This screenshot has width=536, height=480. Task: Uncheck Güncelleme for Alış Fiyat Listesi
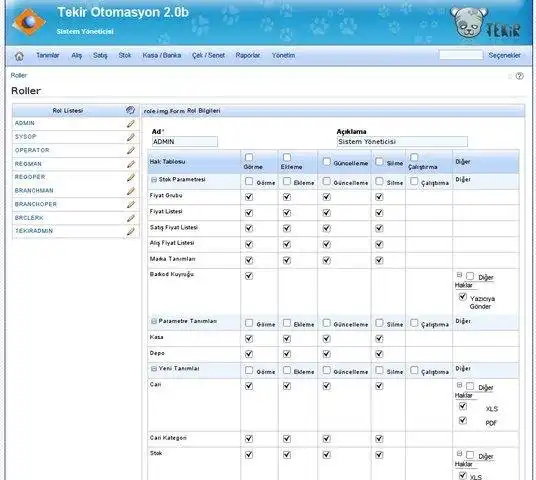point(327,244)
